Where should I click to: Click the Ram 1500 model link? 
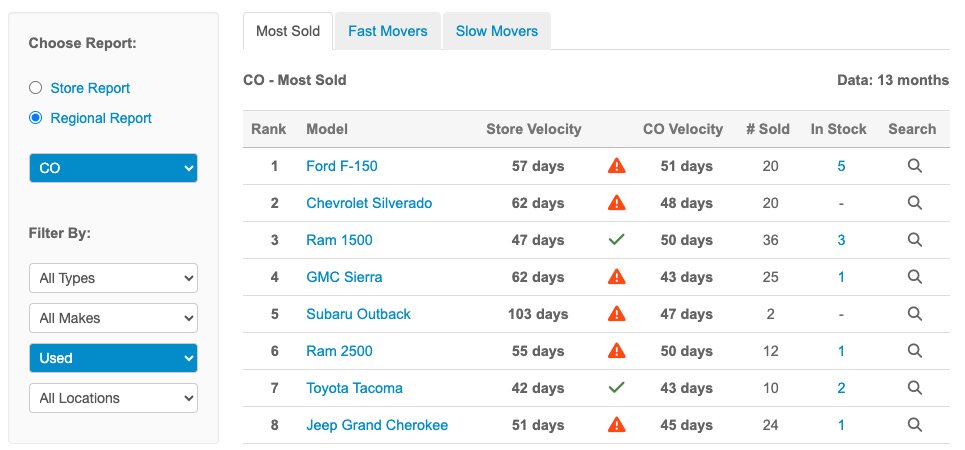[339, 240]
